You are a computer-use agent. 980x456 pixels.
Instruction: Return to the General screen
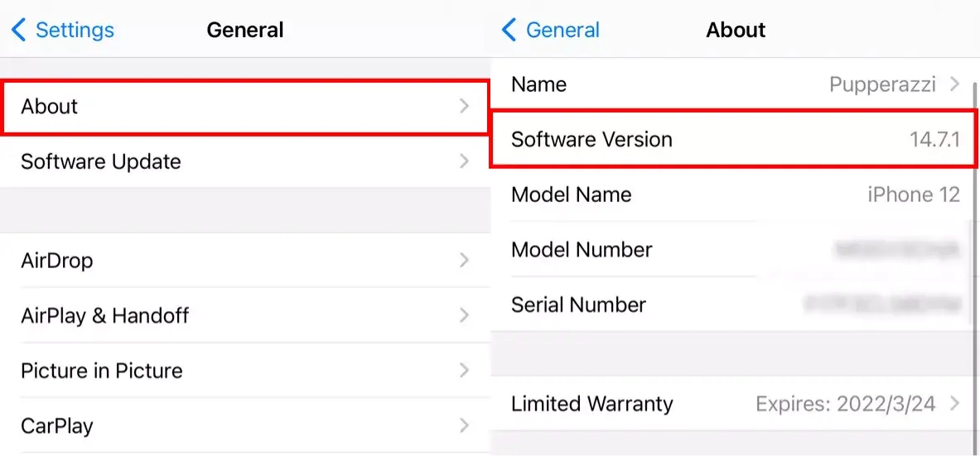coord(562,31)
